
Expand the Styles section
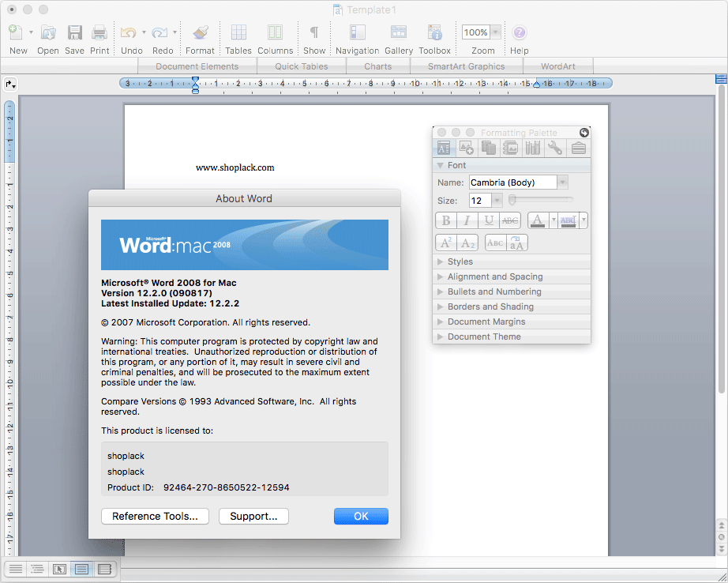tap(440, 261)
